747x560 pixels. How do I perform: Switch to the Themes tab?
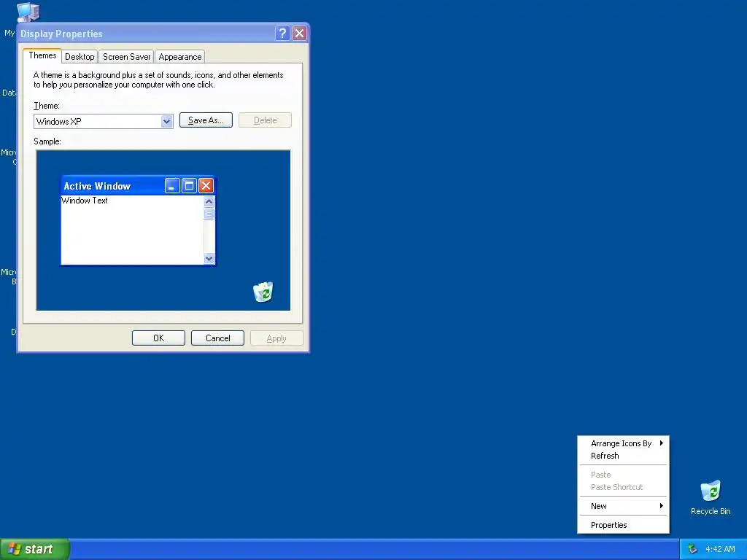coord(42,55)
